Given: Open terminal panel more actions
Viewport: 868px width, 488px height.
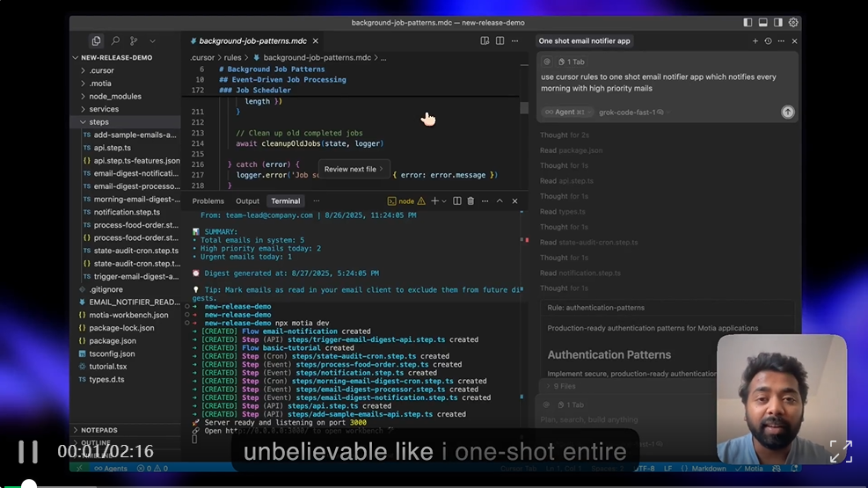Looking at the screenshot, I should (x=485, y=200).
